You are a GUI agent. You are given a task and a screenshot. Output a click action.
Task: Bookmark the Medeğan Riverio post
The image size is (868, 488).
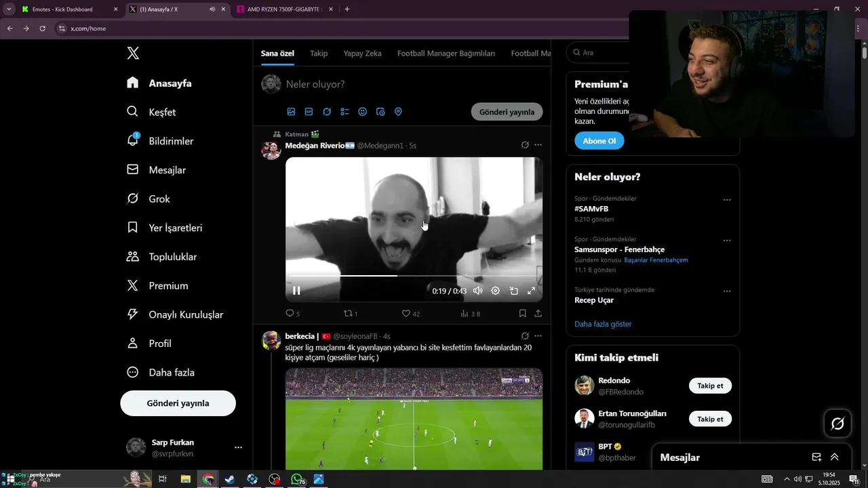click(x=522, y=313)
